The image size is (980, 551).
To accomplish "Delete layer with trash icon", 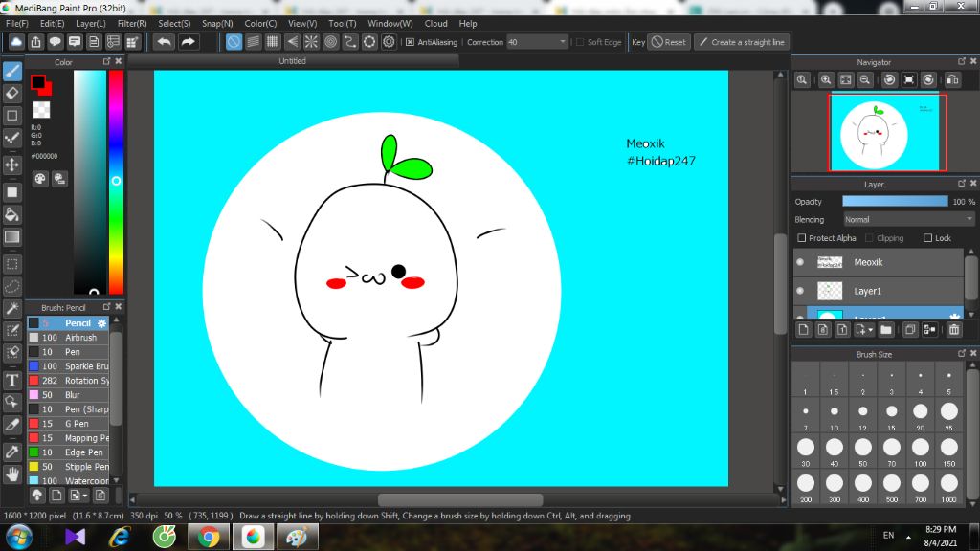I will (954, 329).
